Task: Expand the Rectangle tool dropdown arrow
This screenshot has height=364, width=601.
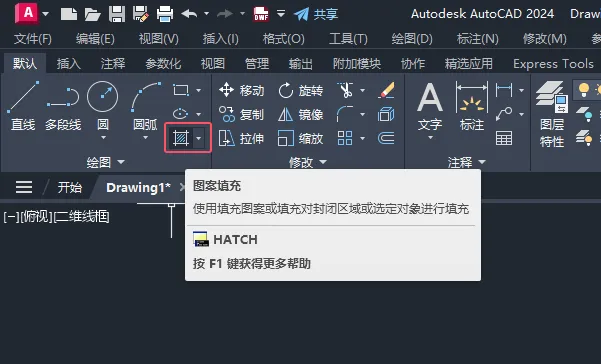Action: tap(199, 90)
